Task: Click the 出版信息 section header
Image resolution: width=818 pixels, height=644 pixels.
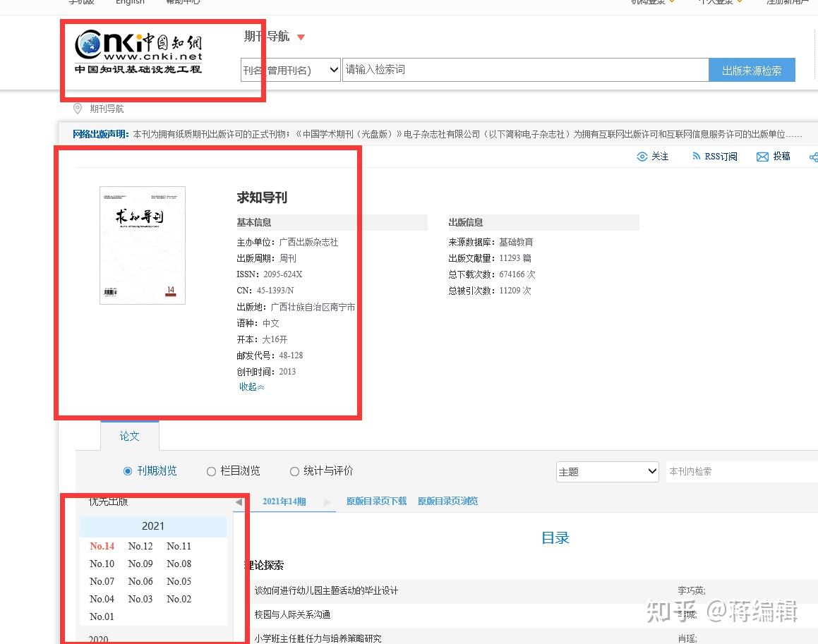Action: click(466, 222)
